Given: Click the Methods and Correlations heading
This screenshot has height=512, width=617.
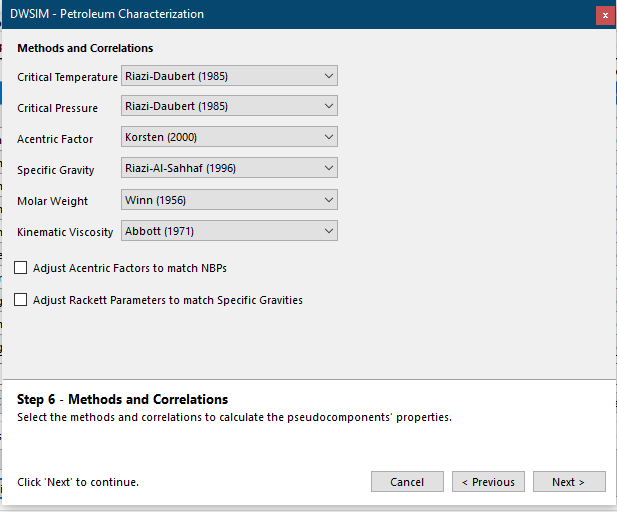Looking at the screenshot, I should [85, 48].
